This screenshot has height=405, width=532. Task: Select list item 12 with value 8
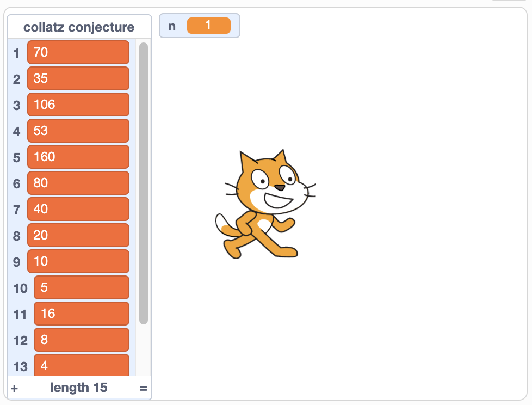(82, 340)
